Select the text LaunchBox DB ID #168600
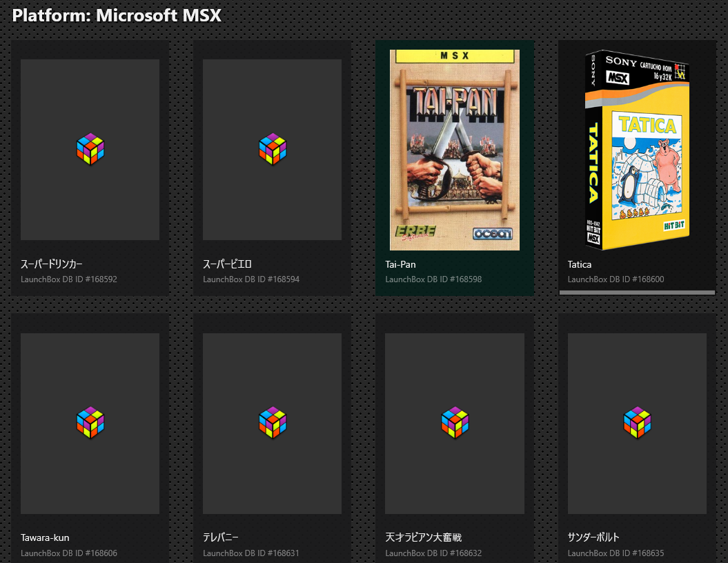This screenshot has width=728, height=563. click(616, 279)
